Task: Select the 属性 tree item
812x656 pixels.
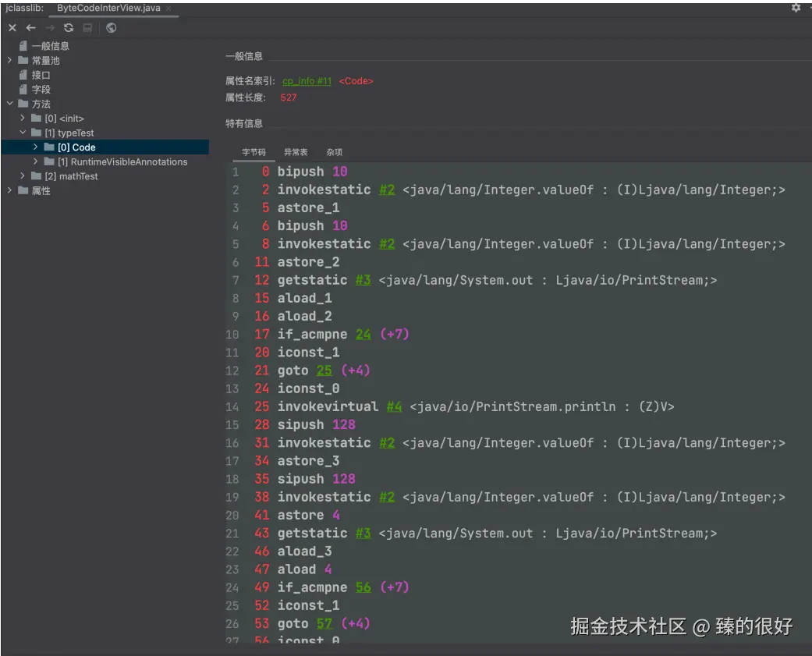Action: [41, 191]
